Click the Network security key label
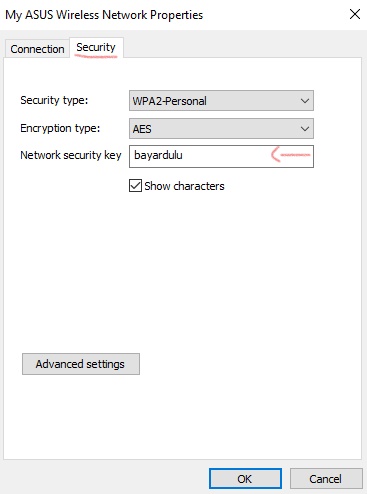The height and width of the screenshot is (494, 367). 71,155
